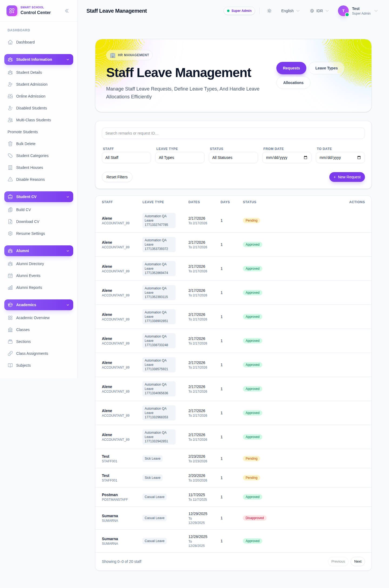Open the From Date calendar picker icon
The width and height of the screenshot is (389, 588).
coord(306,158)
